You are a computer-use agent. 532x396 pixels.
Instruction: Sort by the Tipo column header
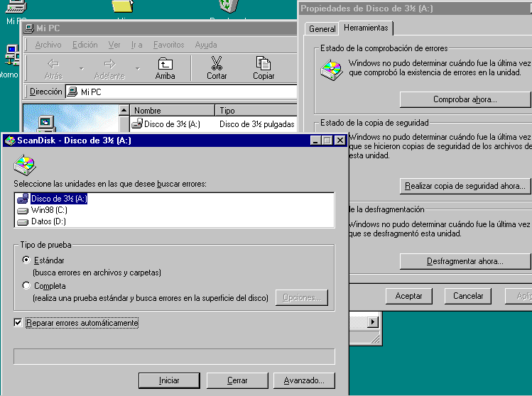pyautogui.click(x=256, y=111)
